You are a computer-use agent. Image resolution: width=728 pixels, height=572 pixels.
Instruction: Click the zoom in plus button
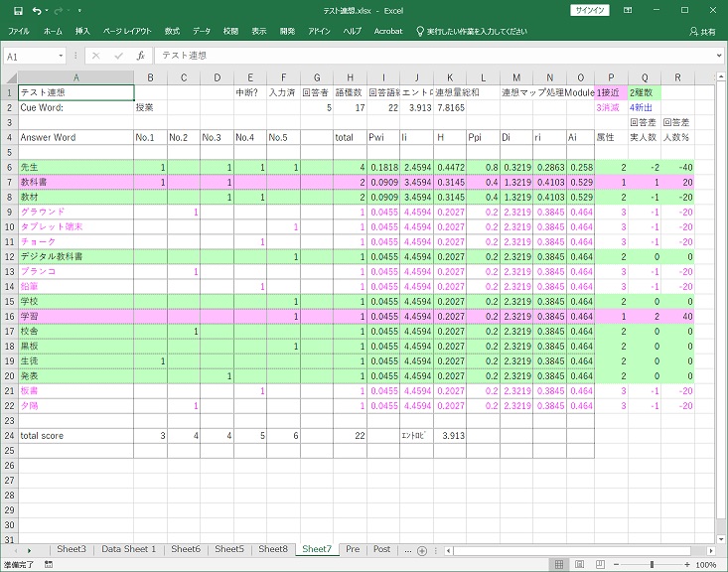[688, 565]
